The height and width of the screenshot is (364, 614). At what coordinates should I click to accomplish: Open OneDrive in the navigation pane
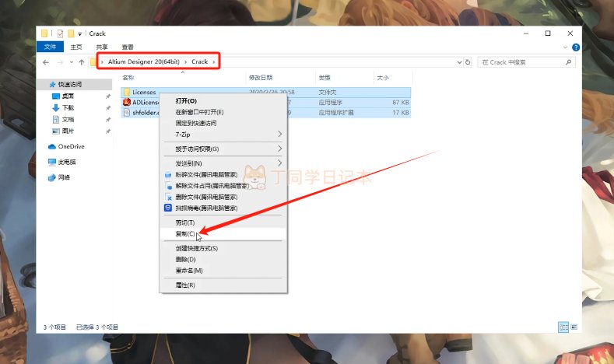71,146
